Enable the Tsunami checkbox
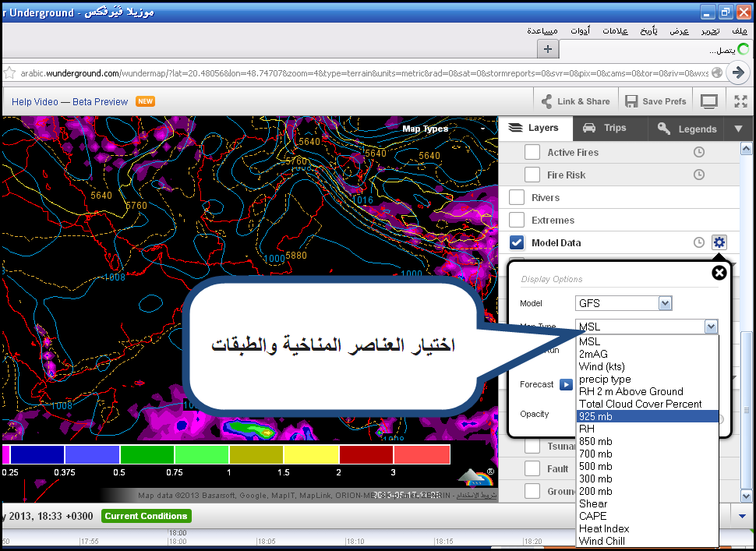Viewport: 756px width, 551px height. (x=532, y=446)
